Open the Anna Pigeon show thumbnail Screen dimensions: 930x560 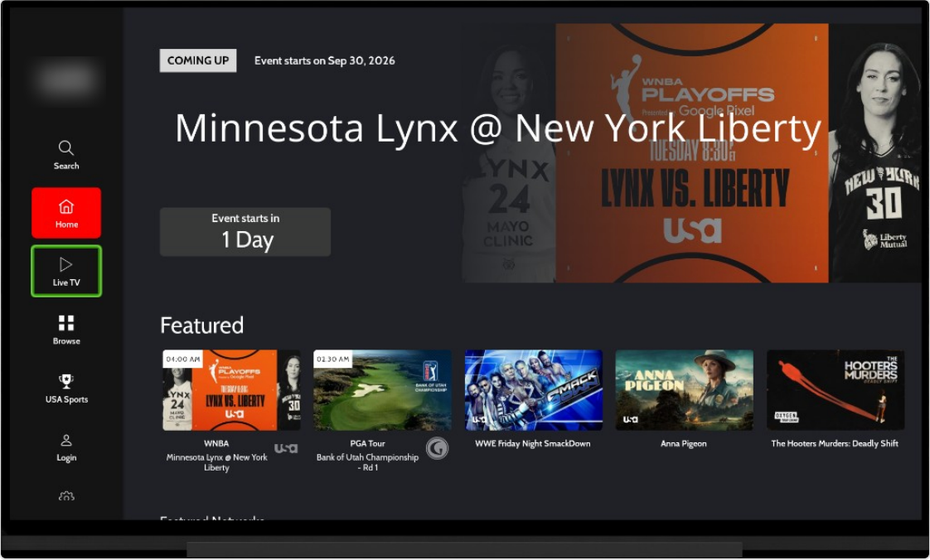(685, 390)
